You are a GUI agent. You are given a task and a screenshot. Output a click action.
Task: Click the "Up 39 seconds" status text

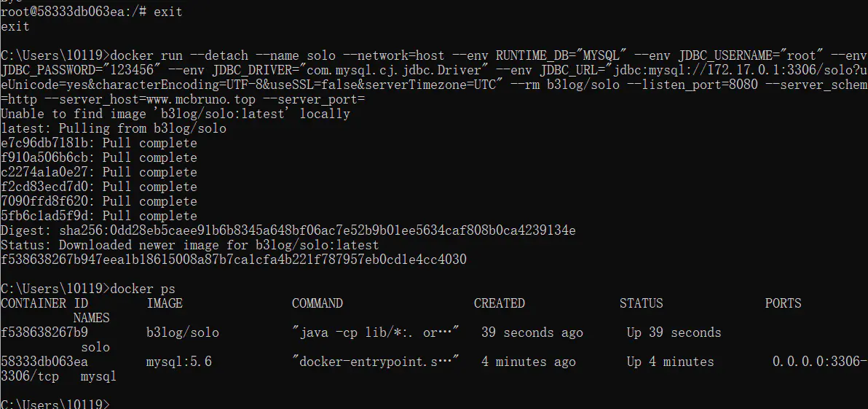(x=674, y=332)
